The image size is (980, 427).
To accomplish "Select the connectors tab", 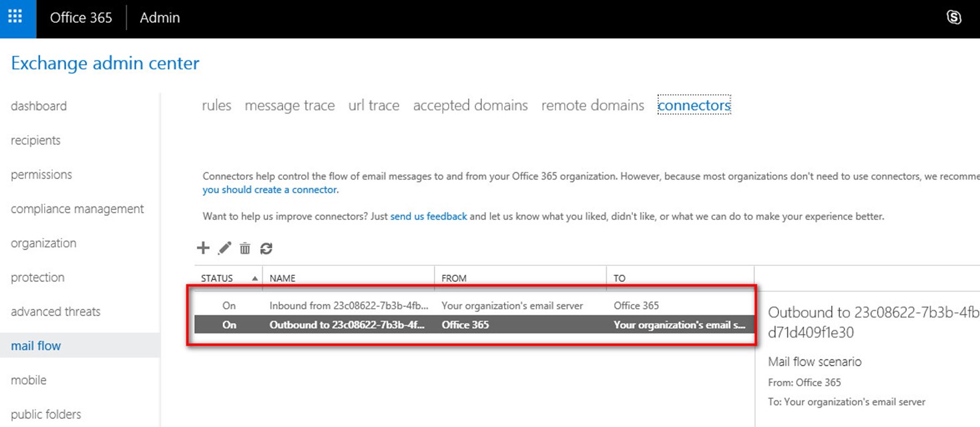I will click(694, 106).
